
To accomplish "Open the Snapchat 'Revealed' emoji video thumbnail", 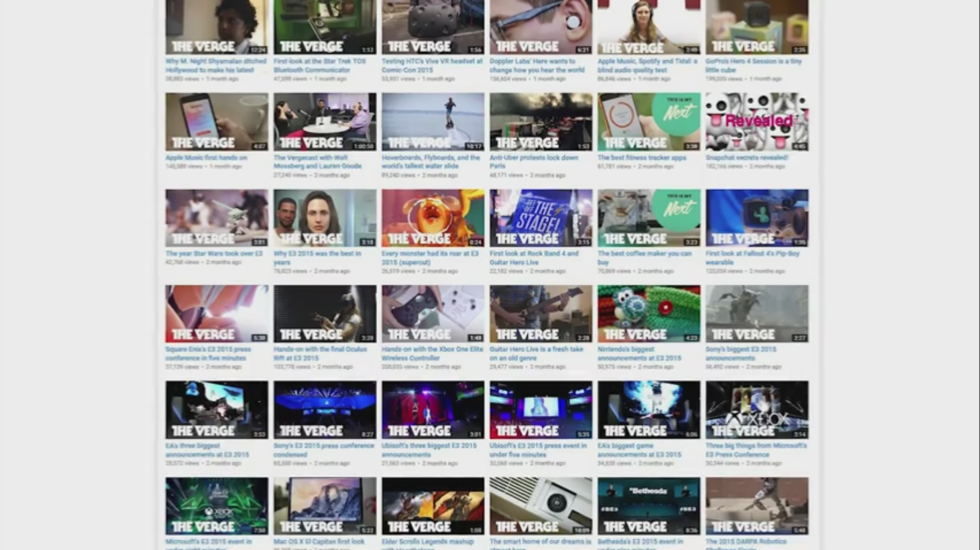I will (x=756, y=122).
